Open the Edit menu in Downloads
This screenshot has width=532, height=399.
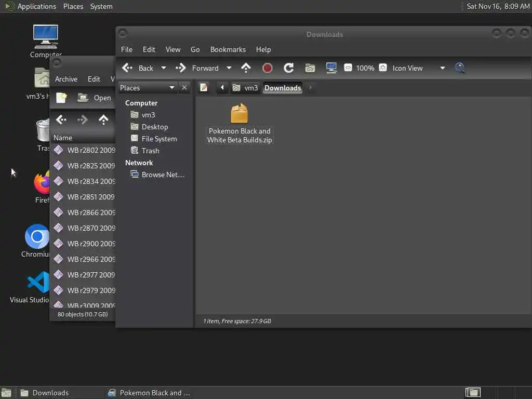coord(149,49)
